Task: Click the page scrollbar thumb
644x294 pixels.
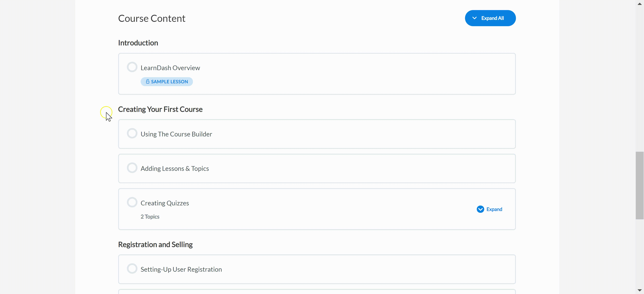Action: (x=639, y=185)
